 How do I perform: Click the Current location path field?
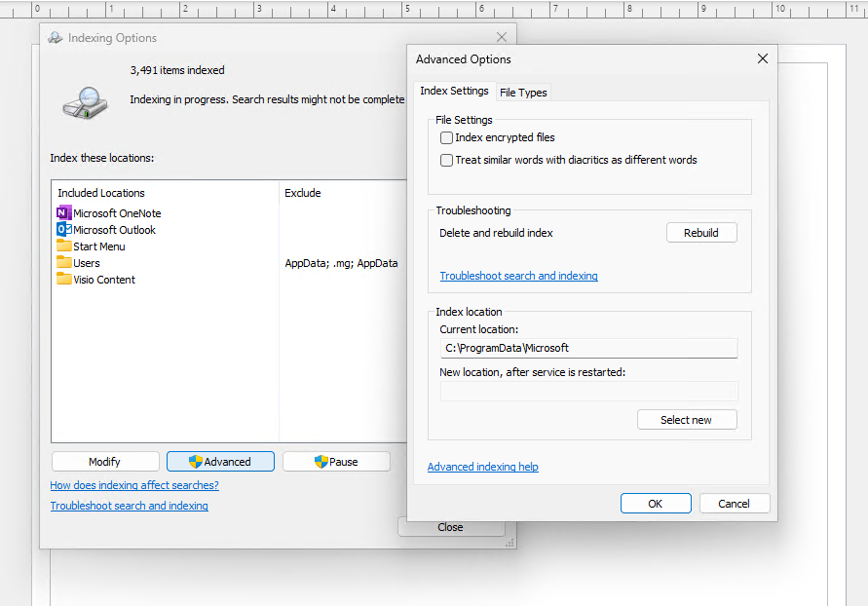pos(589,348)
